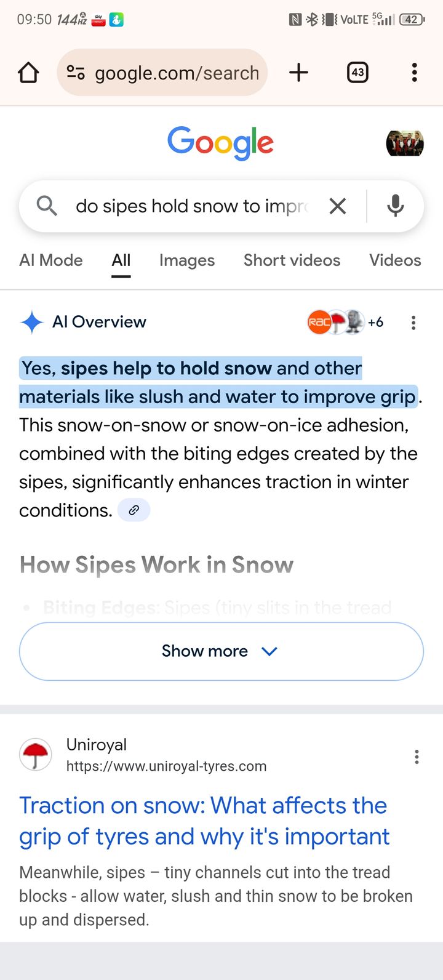Tap the google.com/search address bar
The image size is (443, 980).
(176, 73)
